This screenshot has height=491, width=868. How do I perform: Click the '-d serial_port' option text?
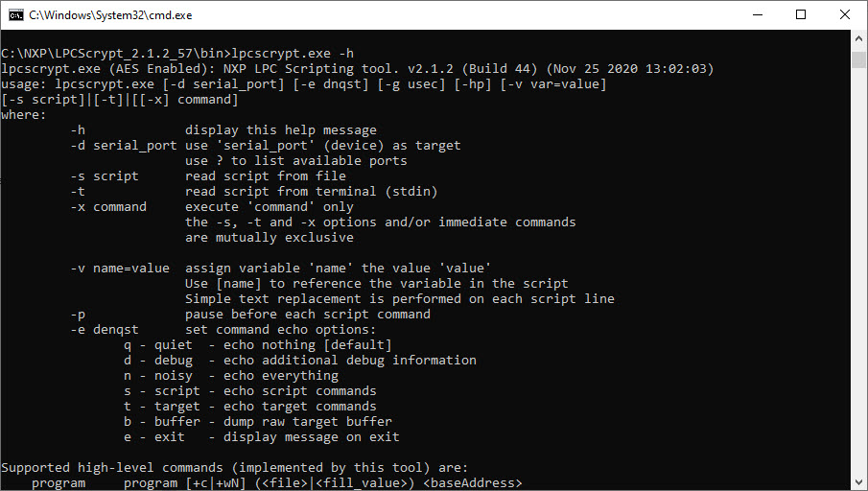click(124, 146)
